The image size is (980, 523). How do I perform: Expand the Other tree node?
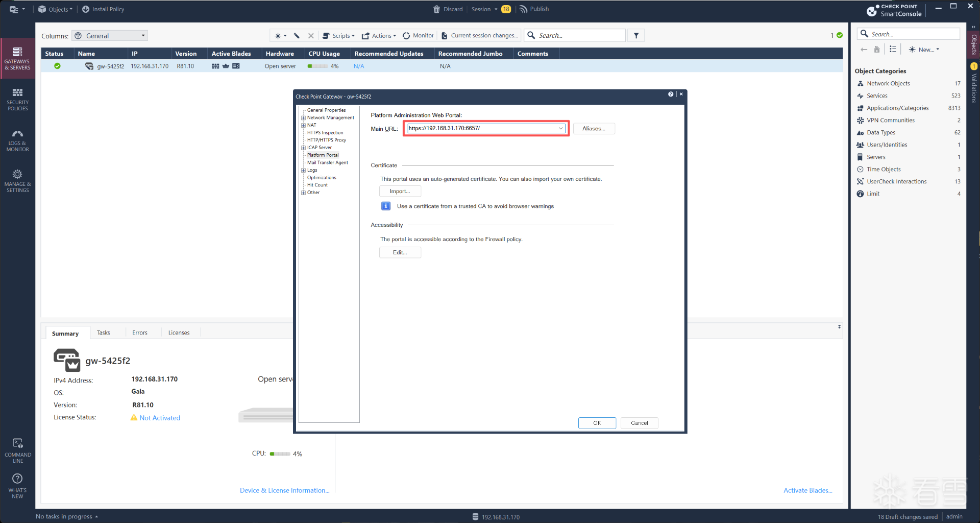303,193
